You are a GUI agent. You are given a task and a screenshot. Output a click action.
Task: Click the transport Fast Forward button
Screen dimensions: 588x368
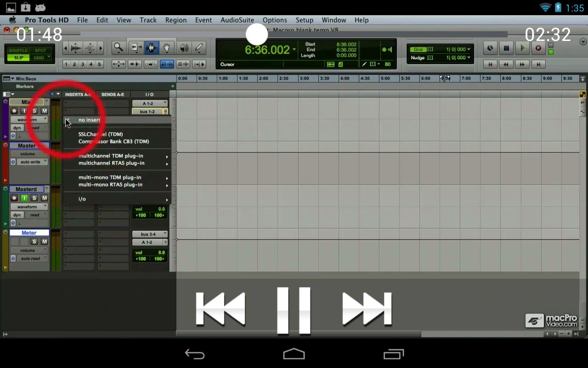(522, 64)
